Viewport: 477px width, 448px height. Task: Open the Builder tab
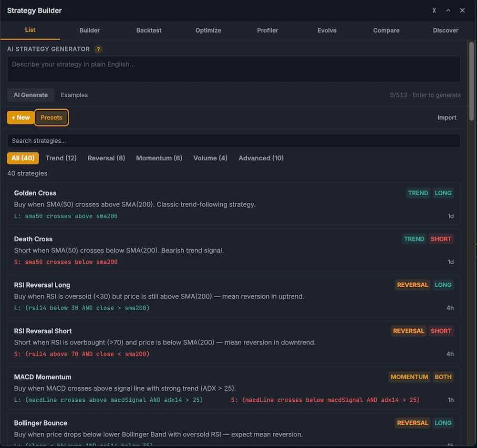pos(90,31)
